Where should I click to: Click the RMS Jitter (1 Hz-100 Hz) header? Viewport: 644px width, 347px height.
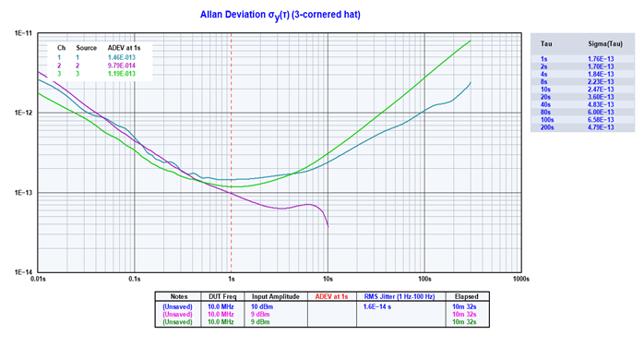tap(400, 296)
